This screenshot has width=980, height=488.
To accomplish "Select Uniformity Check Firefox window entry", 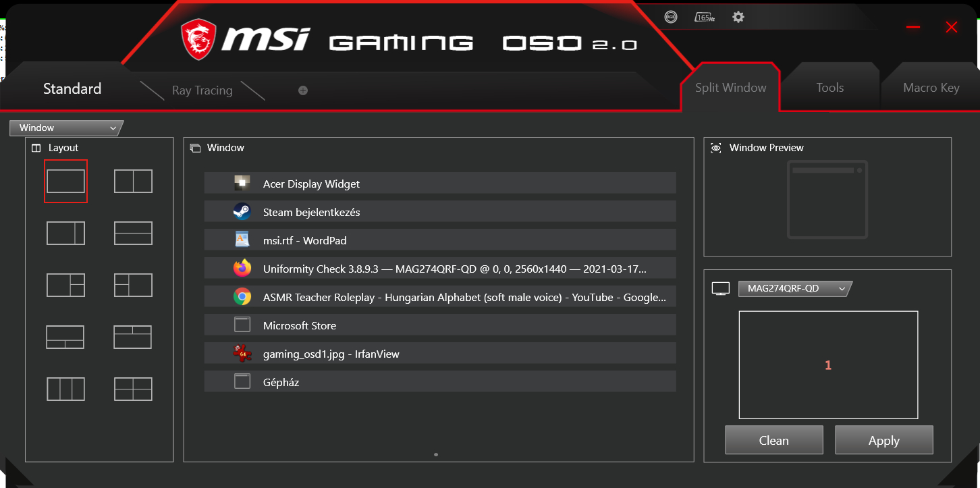I will point(440,269).
